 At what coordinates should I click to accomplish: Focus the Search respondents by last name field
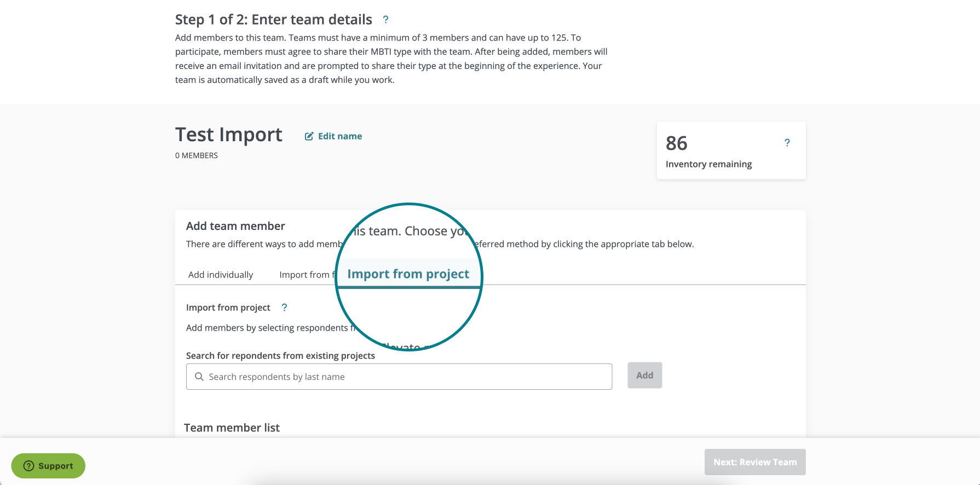click(399, 377)
